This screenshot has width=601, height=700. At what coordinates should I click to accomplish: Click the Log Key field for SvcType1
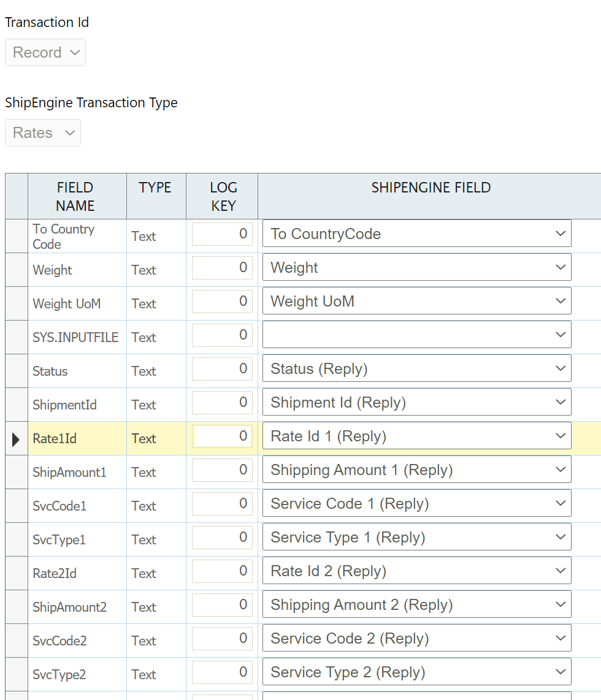click(x=222, y=537)
